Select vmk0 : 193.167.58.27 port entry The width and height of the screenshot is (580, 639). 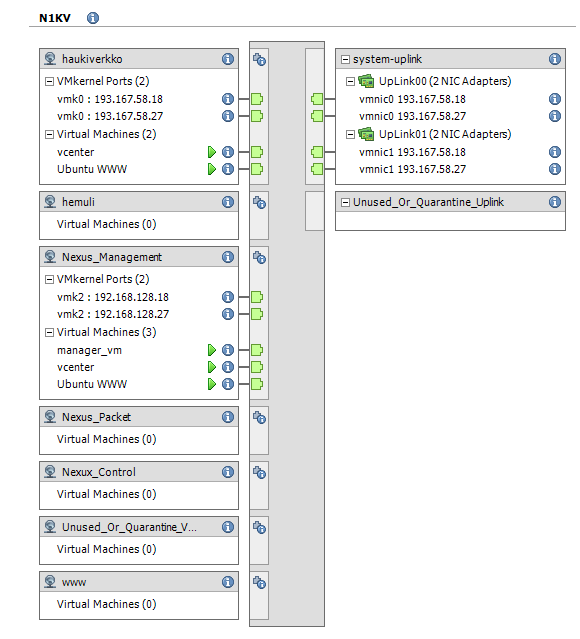click(x=110, y=116)
